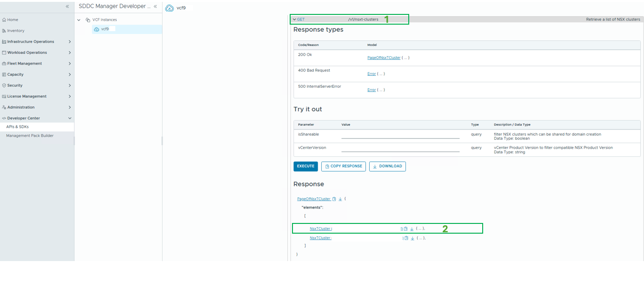The image size is (644, 301).
Task: Collapse the main navigation sidebar
Action: pos(67,7)
